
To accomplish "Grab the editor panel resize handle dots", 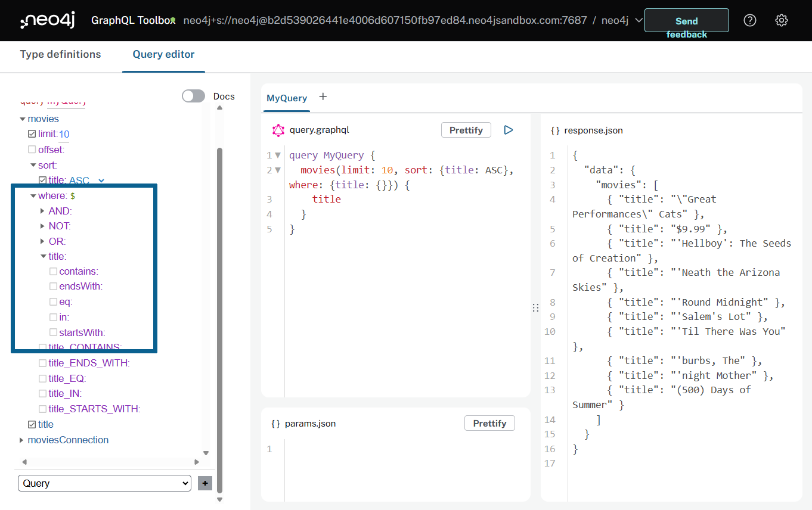I will (535, 307).
